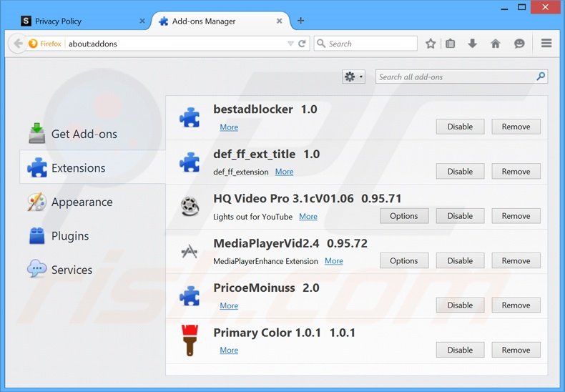Image resolution: width=565 pixels, height=392 pixels.
Task: Open the Services category
Action: tap(92, 270)
